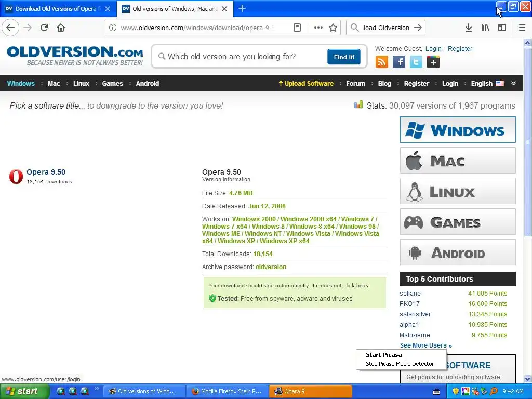Click the OldVersion RSS feed icon
Viewport: 532px width, 399px height.
(x=382, y=62)
